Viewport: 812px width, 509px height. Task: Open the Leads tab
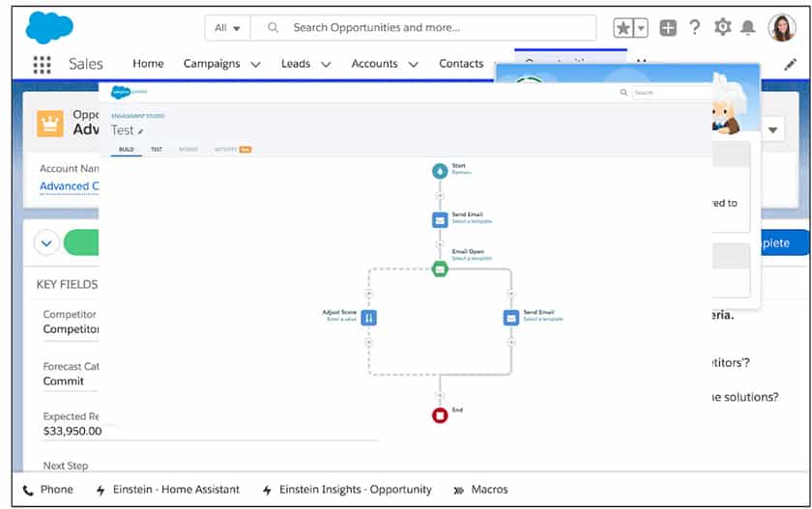[296, 64]
